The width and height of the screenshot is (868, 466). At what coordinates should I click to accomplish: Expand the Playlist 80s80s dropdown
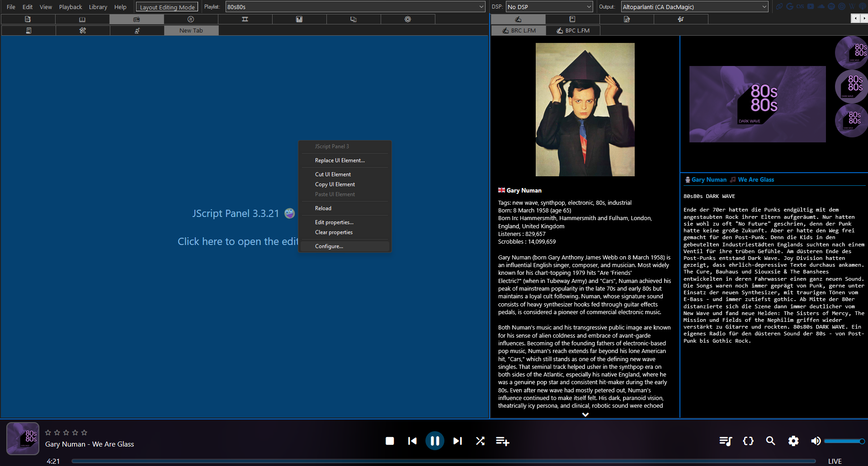coord(355,7)
